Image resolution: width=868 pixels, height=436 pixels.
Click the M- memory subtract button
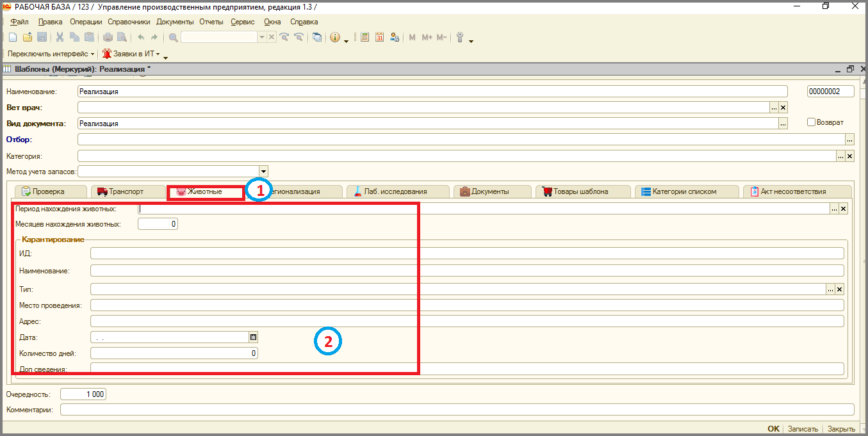click(441, 37)
